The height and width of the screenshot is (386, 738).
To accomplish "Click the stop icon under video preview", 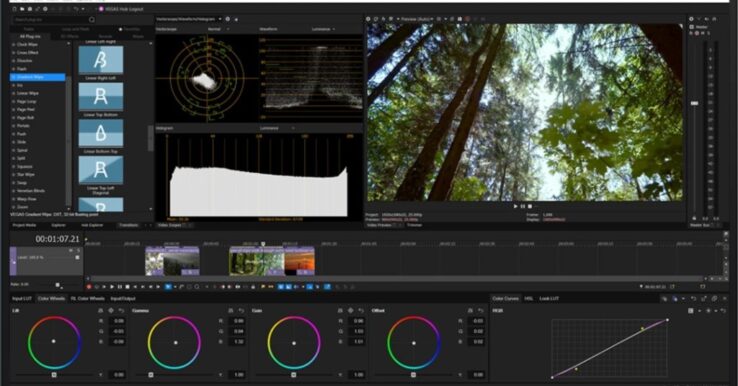I will click(x=530, y=206).
